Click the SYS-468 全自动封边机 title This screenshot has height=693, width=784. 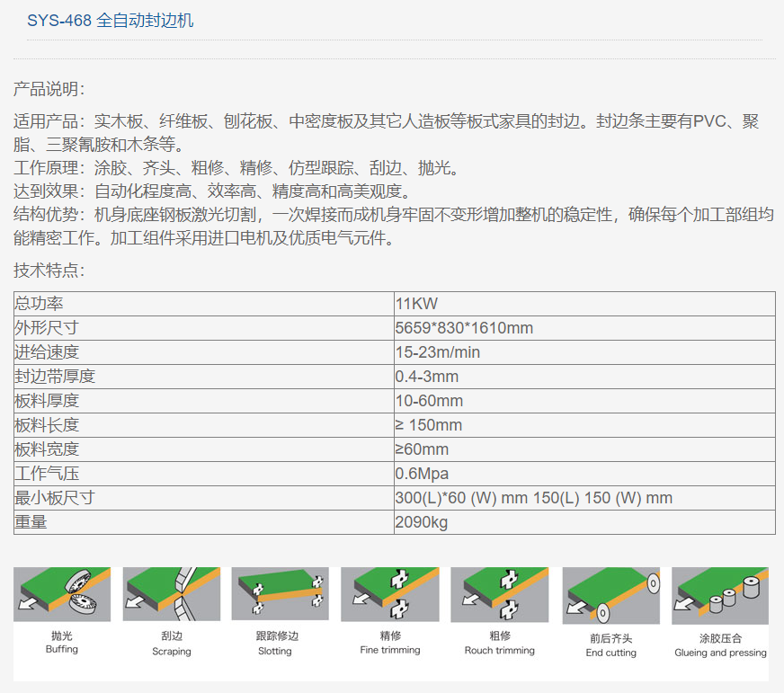(110, 21)
